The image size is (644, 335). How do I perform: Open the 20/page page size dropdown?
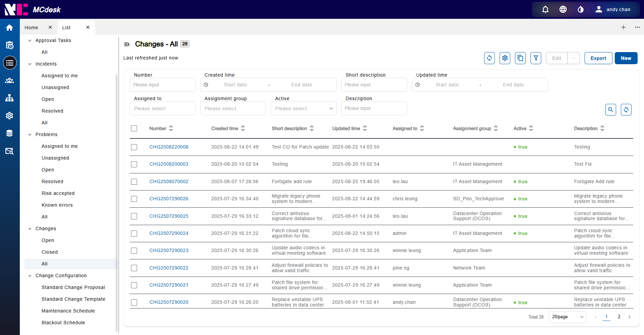[568, 317]
